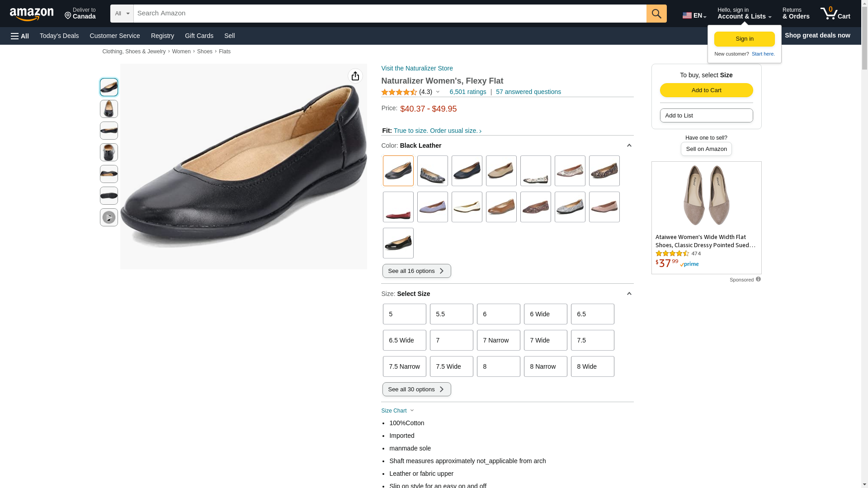
Task: Select size 6 Wide
Action: (x=546, y=314)
